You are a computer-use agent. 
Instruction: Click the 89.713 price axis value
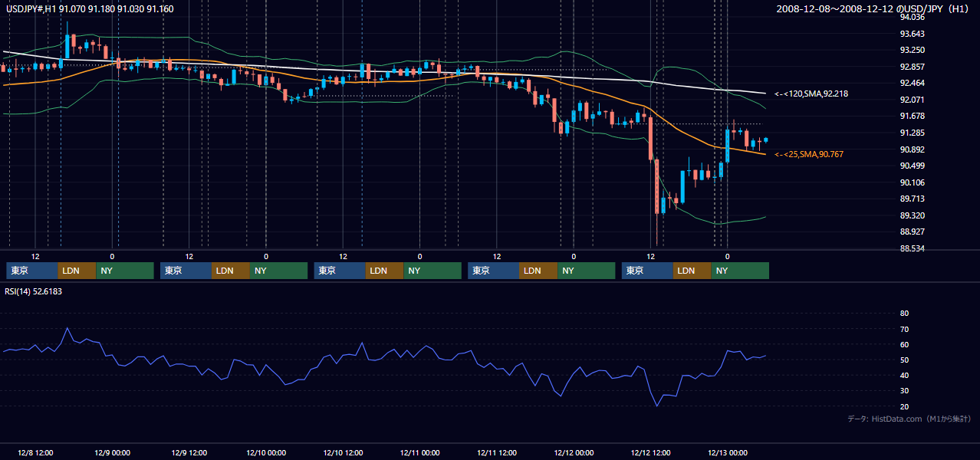(913, 199)
